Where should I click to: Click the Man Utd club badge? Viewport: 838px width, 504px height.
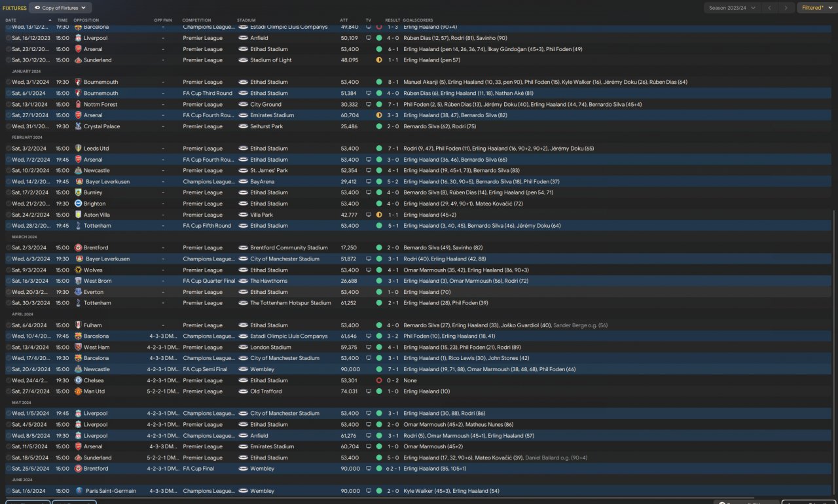click(79, 391)
